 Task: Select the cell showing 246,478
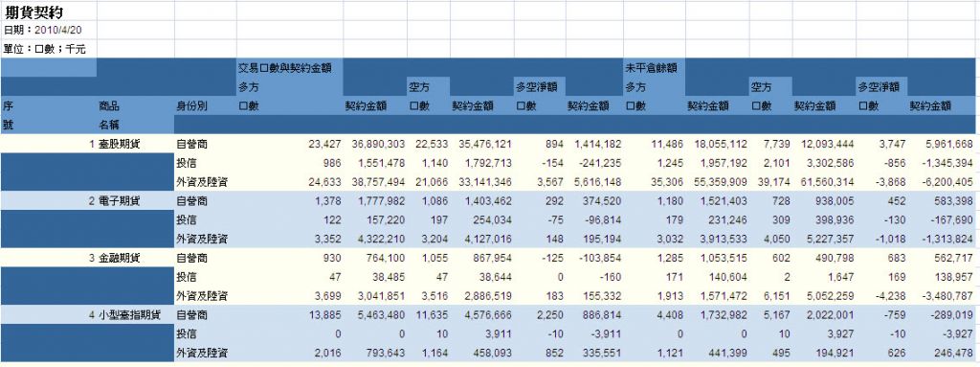(x=954, y=354)
